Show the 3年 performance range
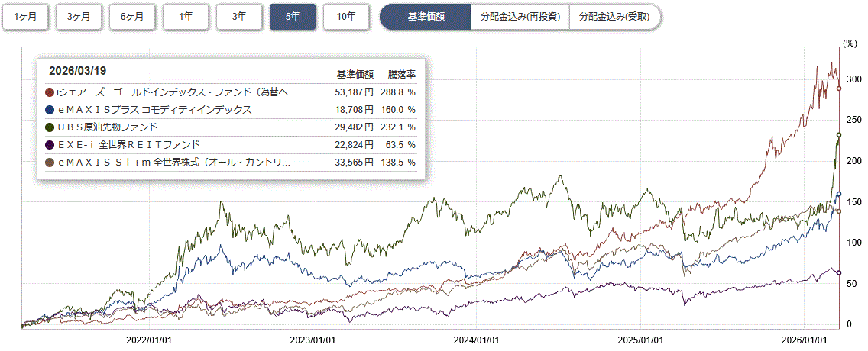868x351 pixels. tap(239, 17)
